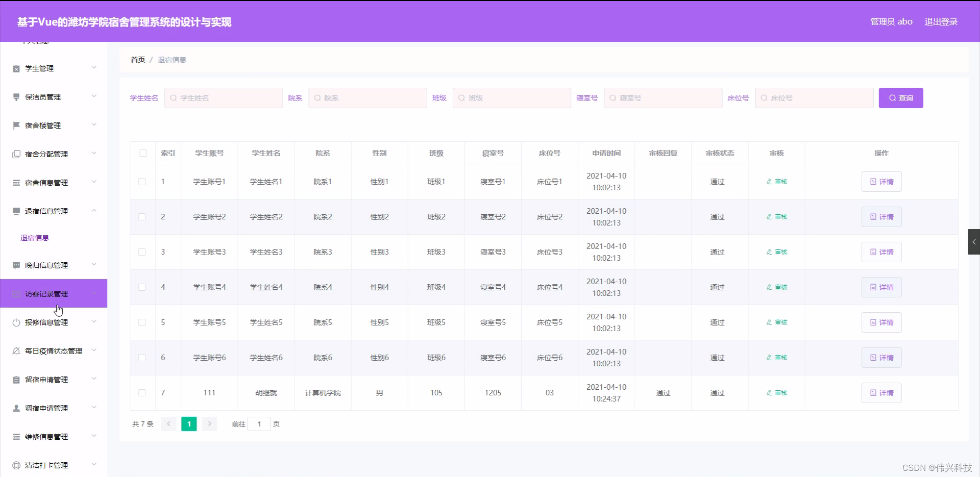Viewport: 980px width, 477px height.
Task: Click the 宿舍信息管理 list icon
Action: pyautogui.click(x=16, y=182)
